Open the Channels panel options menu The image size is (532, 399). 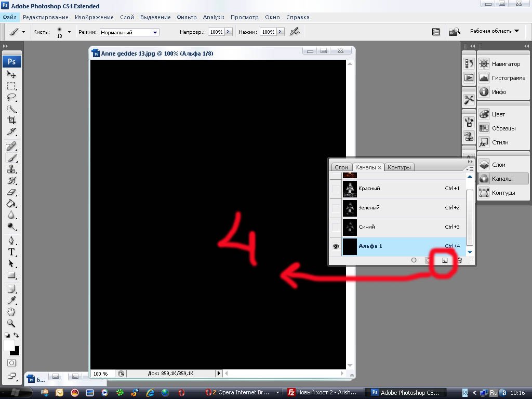470,169
